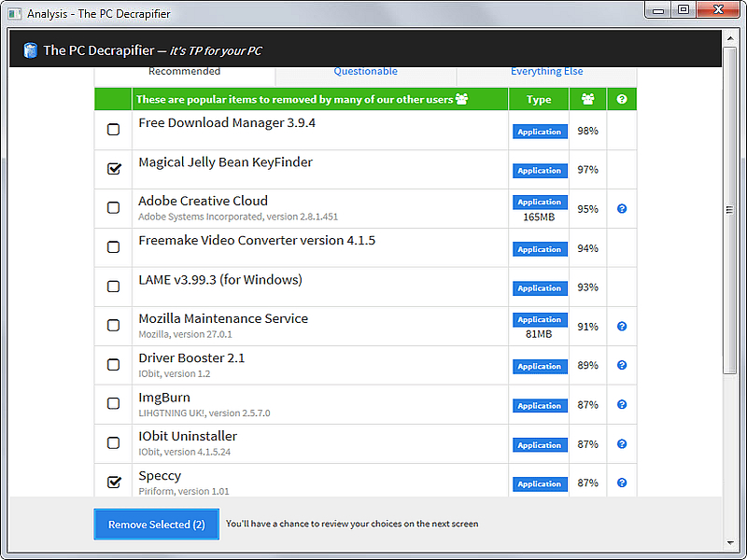
Task: Open help icon in ImgBurn row
Action: pos(622,404)
